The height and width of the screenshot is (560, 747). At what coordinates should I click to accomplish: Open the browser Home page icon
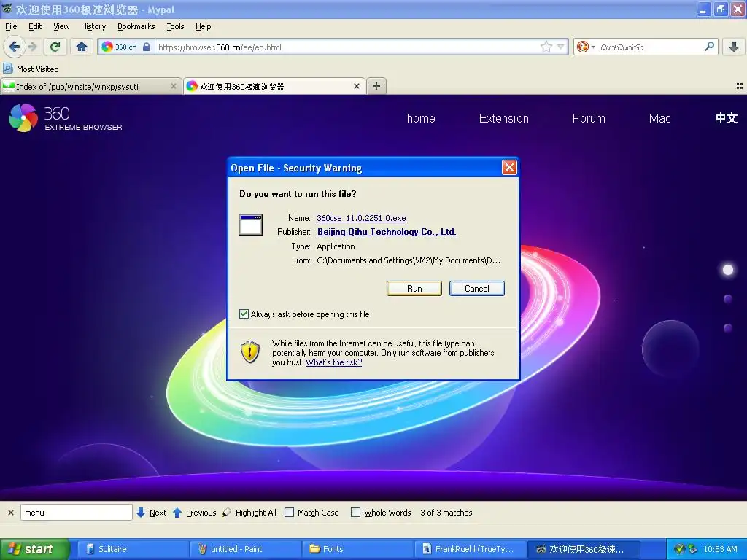pyautogui.click(x=82, y=47)
